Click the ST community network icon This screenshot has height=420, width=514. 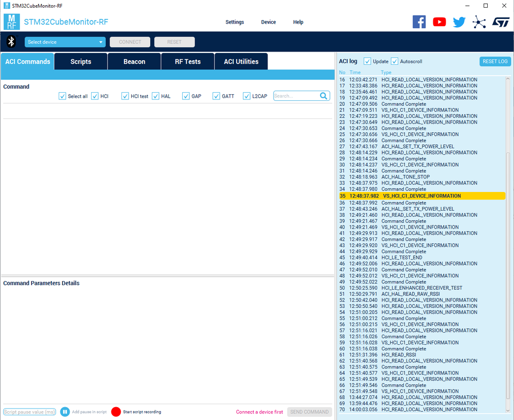(x=479, y=22)
